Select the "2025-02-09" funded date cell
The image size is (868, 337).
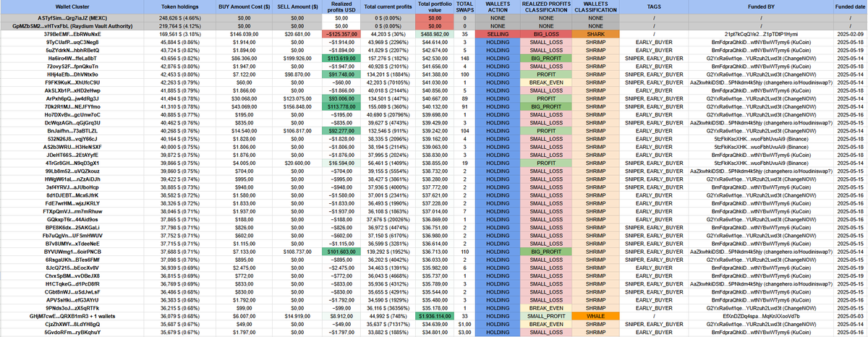click(851, 34)
